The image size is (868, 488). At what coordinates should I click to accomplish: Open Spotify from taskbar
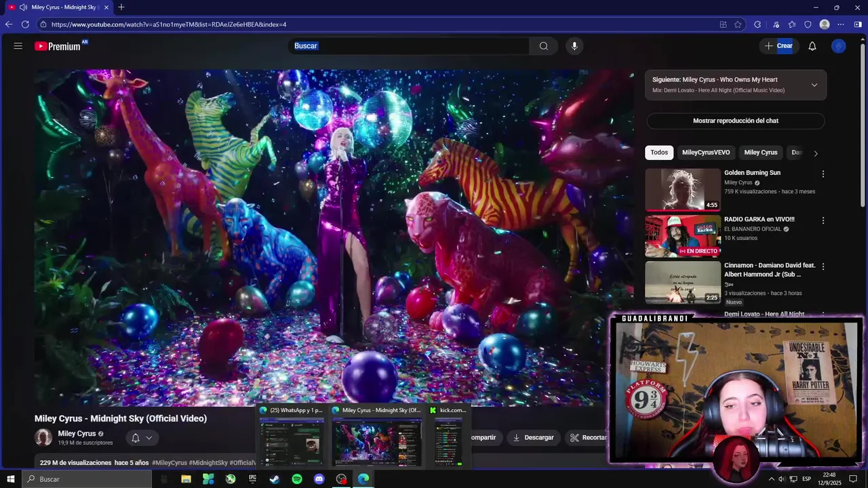pyautogui.click(x=297, y=479)
